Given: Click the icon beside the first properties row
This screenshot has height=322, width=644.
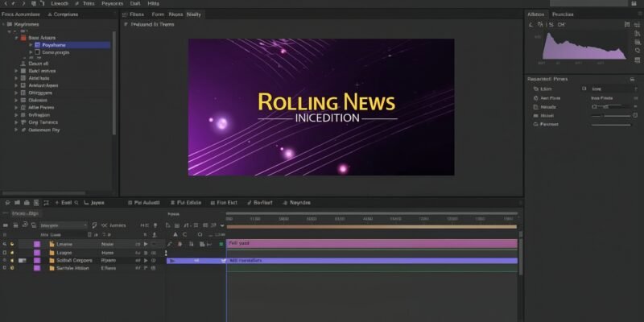Looking at the screenshot, I should (533, 89).
